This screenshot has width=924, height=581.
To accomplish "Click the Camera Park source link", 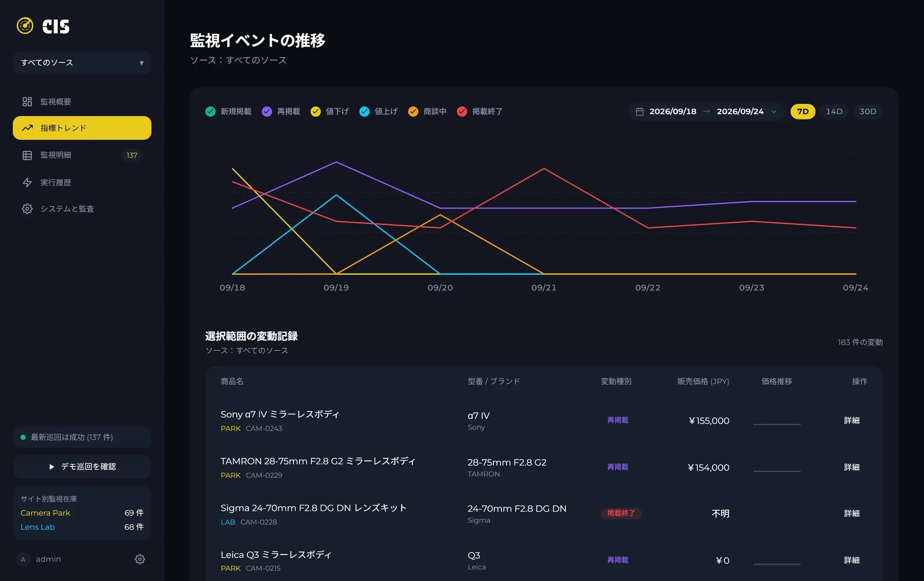I will 45,513.
